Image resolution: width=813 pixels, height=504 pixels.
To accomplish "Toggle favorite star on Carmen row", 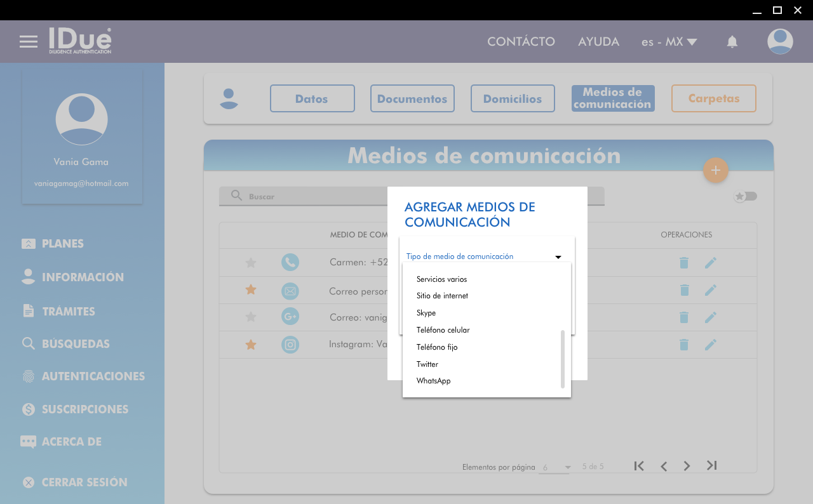I will click(x=251, y=263).
